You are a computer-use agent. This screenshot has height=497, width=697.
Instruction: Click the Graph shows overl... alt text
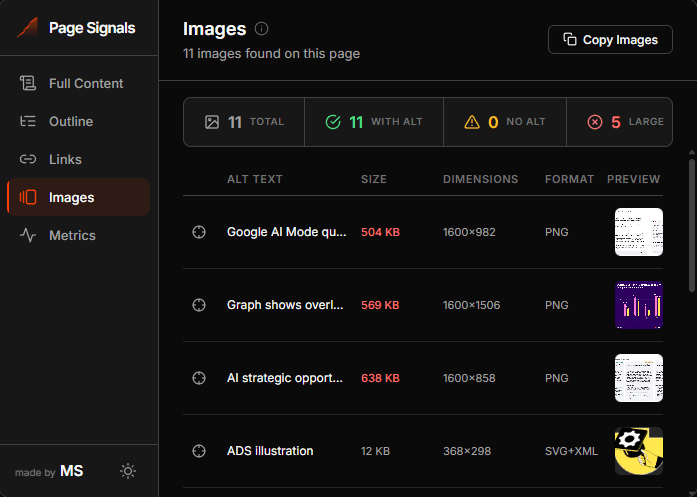[x=285, y=305]
